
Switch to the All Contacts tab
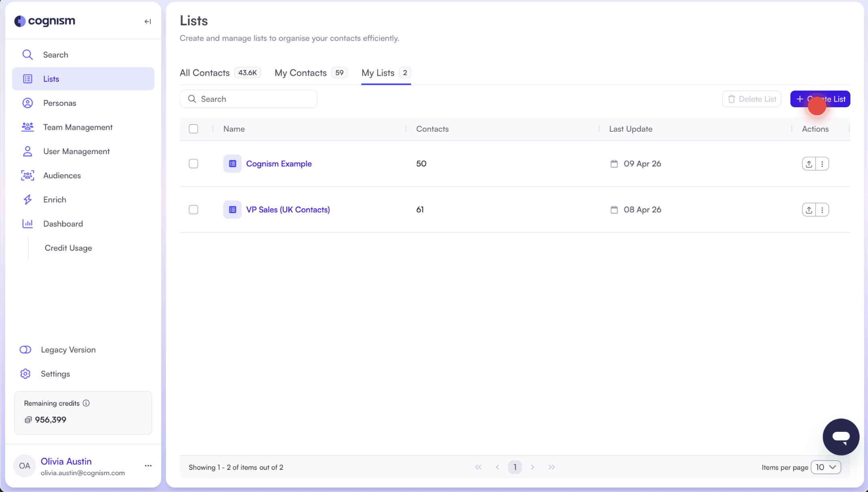click(x=205, y=73)
